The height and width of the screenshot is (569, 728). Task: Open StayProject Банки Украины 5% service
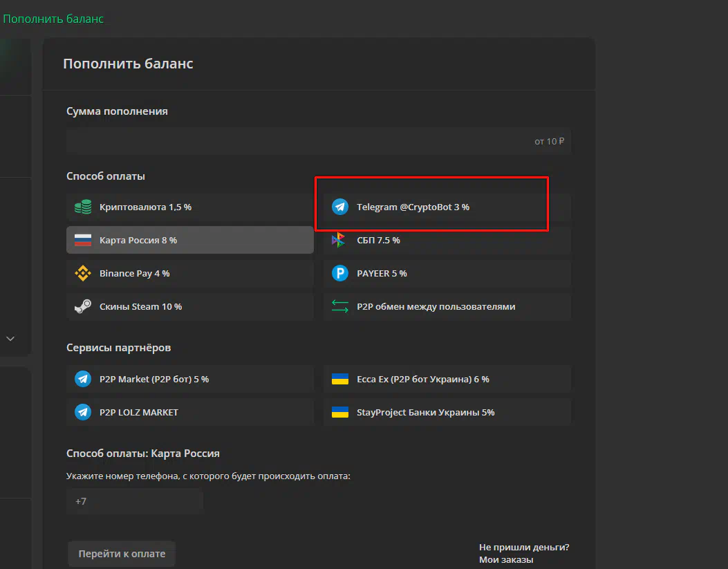coord(447,412)
